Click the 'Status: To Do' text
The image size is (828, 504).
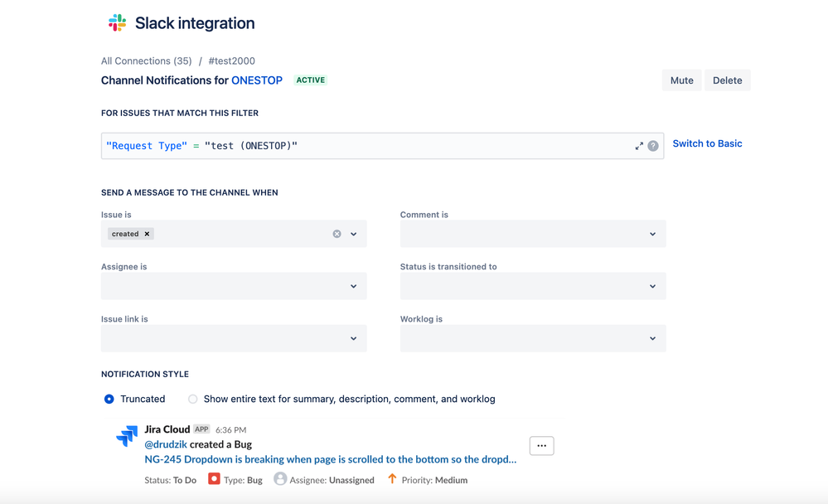tap(171, 480)
